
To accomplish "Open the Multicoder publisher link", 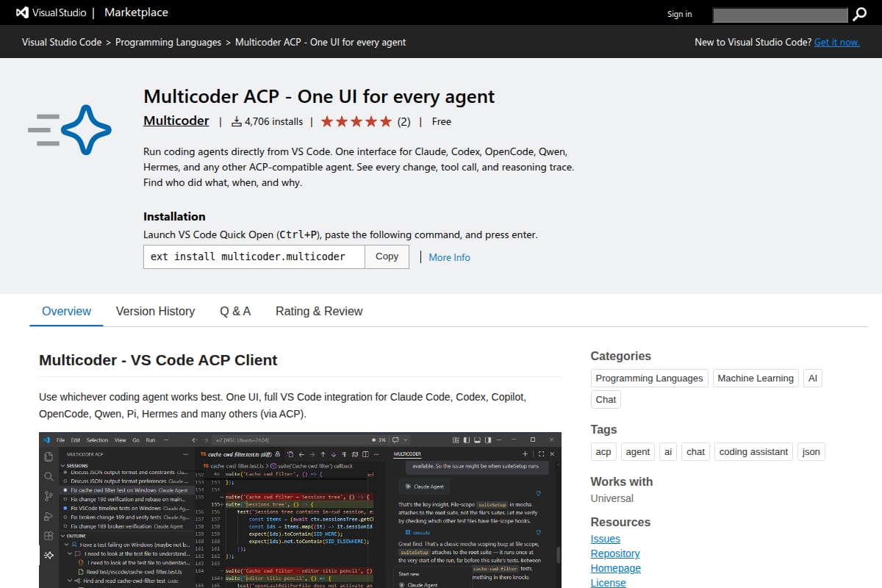I will coord(176,121).
